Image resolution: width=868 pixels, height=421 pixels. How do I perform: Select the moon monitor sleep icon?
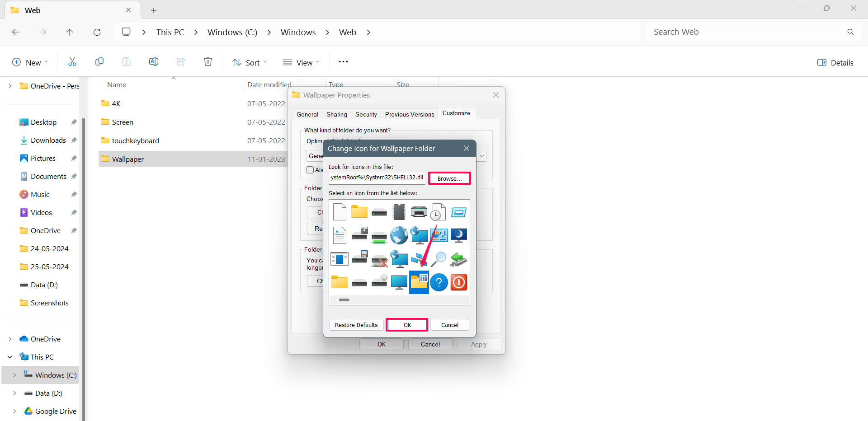pyautogui.click(x=458, y=235)
